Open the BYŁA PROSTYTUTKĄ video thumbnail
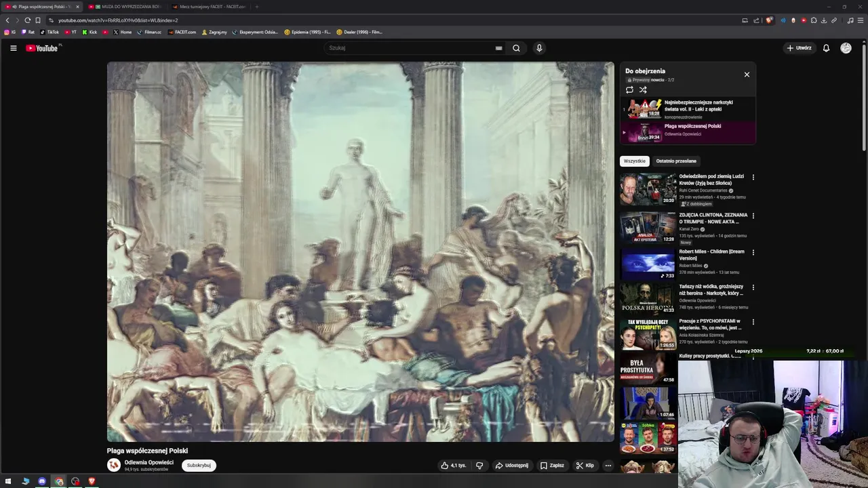 point(648,369)
